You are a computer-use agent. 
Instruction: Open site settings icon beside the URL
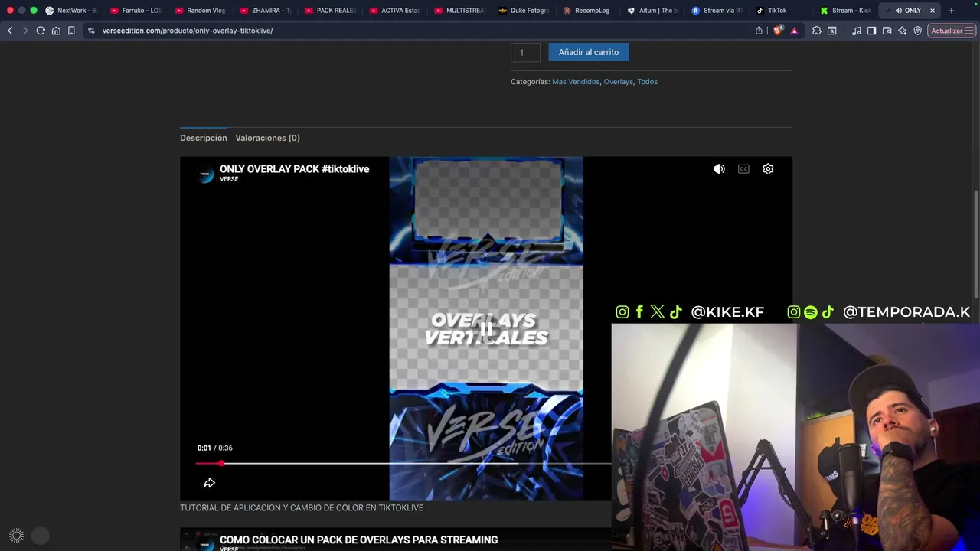click(x=91, y=31)
